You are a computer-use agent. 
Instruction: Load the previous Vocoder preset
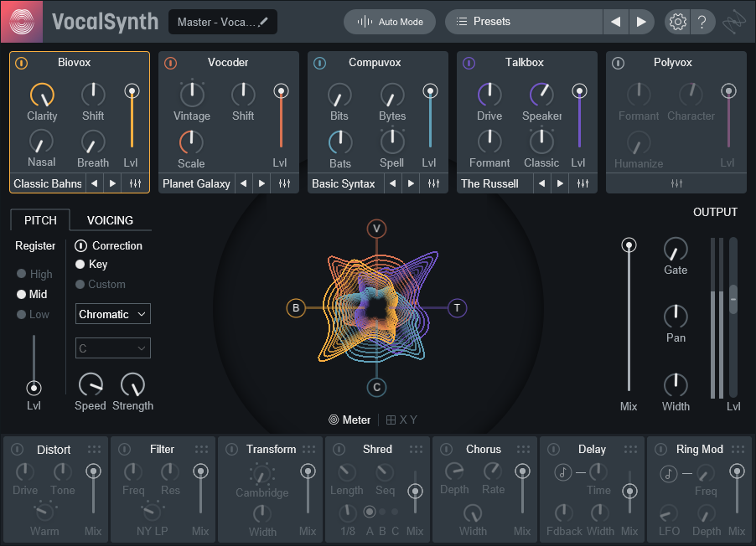point(244,183)
